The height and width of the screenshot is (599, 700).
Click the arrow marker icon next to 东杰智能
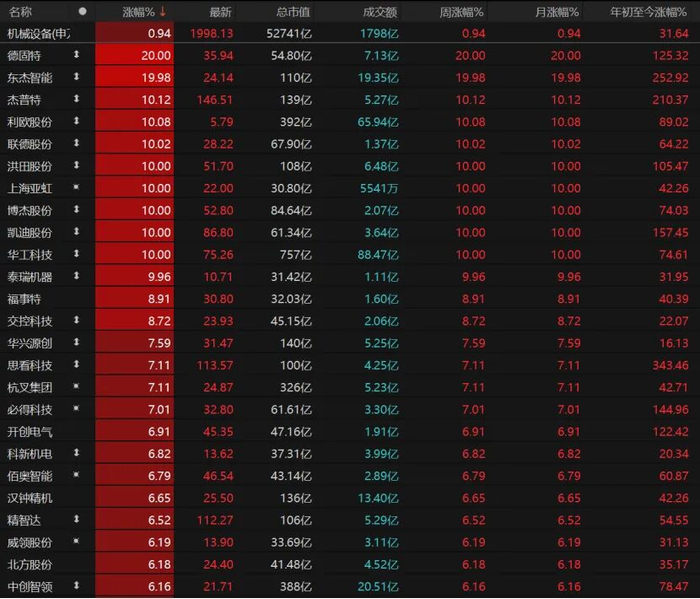[x=76, y=77]
